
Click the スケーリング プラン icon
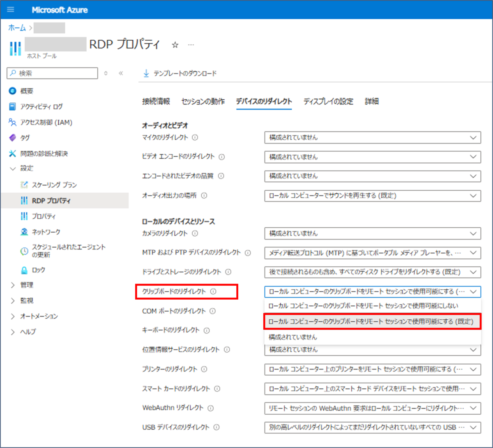point(24,185)
